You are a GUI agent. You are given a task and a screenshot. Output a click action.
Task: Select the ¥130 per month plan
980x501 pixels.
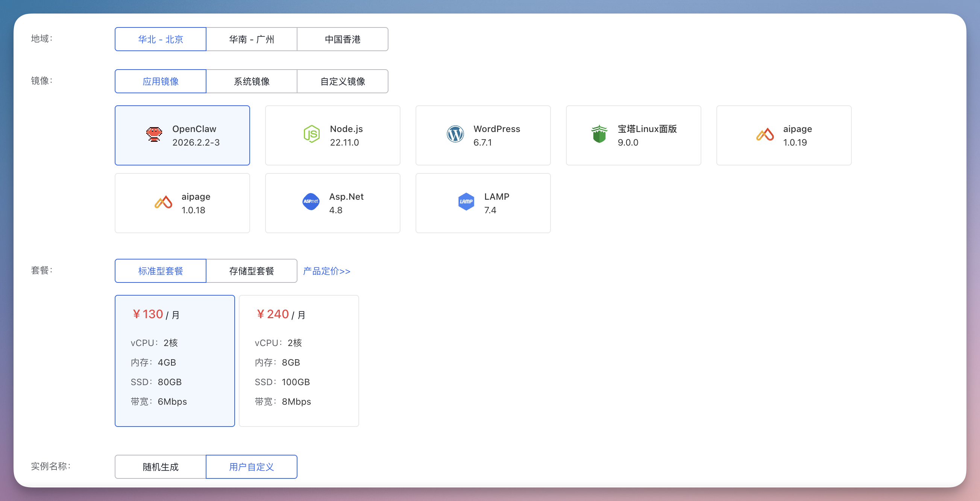[174, 360]
